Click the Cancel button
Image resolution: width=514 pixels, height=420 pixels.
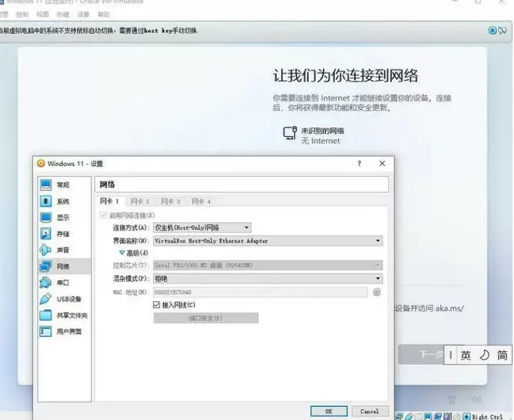click(370, 411)
